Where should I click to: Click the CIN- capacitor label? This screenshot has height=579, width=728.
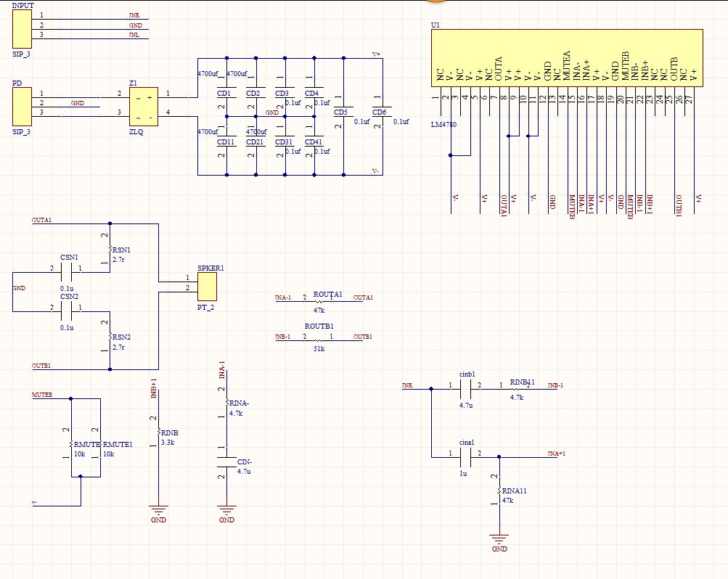tap(245, 462)
